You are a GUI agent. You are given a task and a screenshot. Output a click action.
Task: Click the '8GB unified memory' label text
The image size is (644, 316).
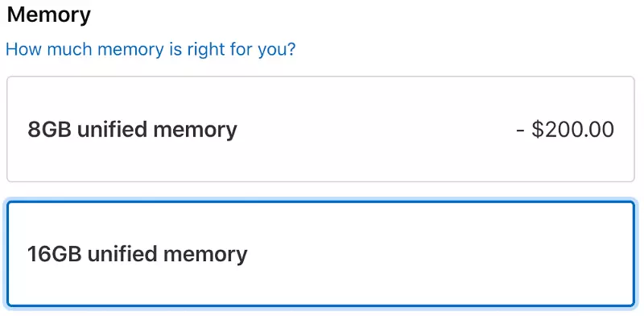tap(132, 130)
